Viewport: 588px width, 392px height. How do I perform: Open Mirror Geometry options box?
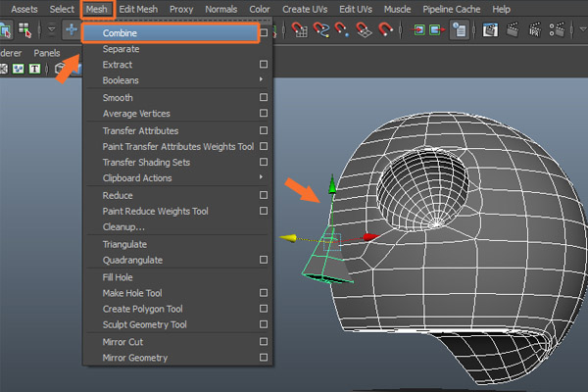(x=263, y=358)
